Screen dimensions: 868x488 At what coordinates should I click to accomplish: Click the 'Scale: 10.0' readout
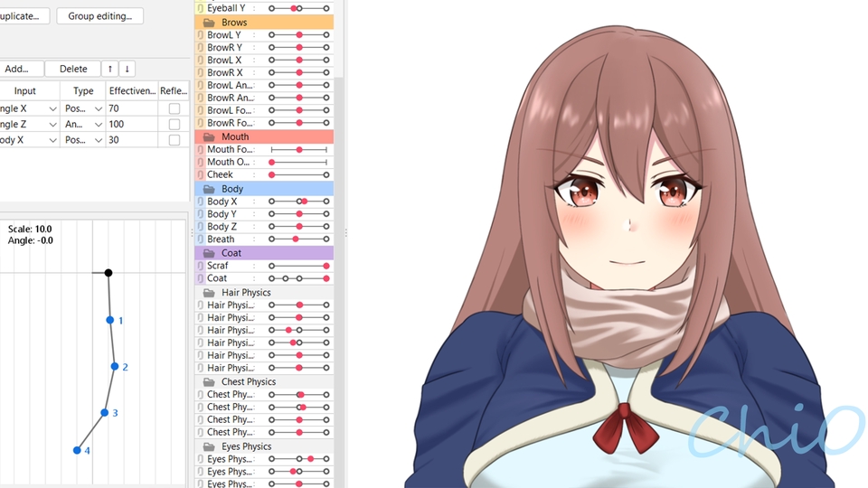click(x=30, y=229)
